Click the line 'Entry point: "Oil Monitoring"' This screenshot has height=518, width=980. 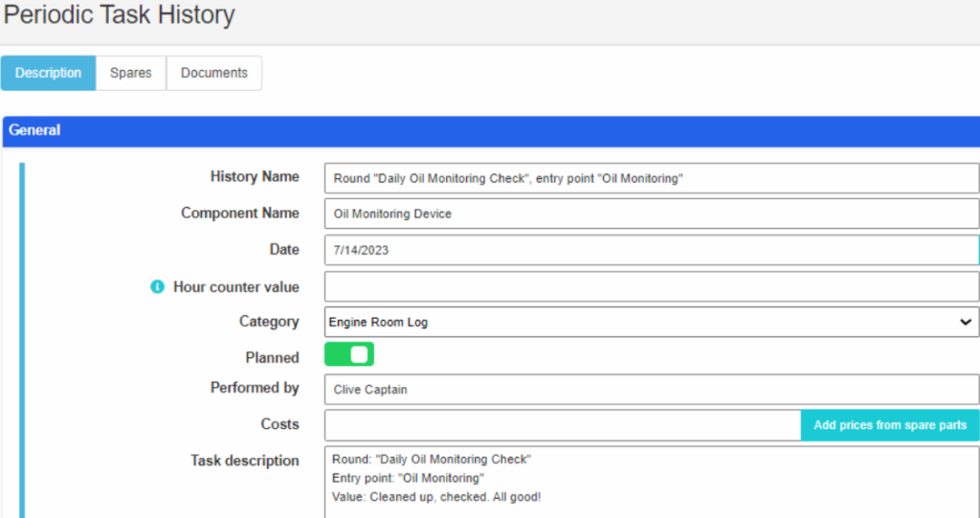coord(408,479)
